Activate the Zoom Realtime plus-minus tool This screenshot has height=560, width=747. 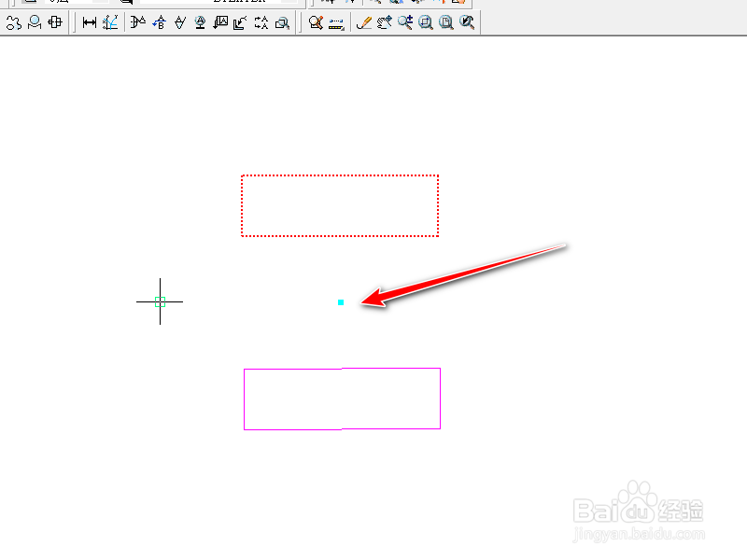(405, 22)
